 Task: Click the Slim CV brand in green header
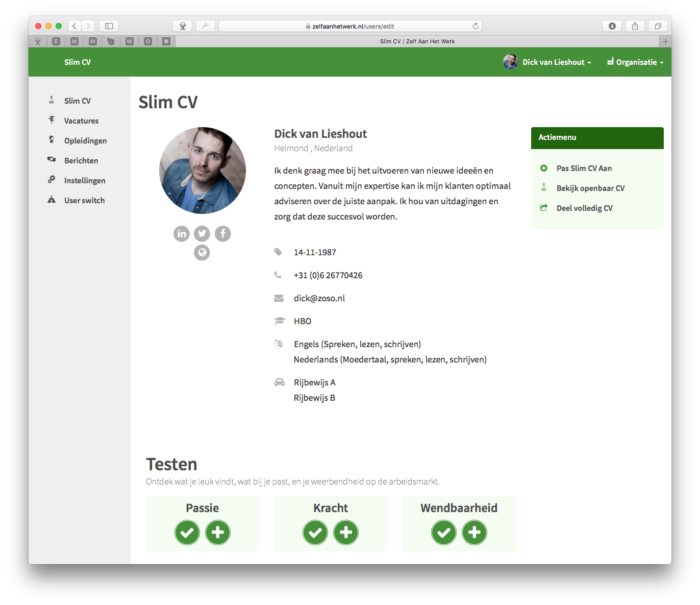pyautogui.click(x=78, y=62)
